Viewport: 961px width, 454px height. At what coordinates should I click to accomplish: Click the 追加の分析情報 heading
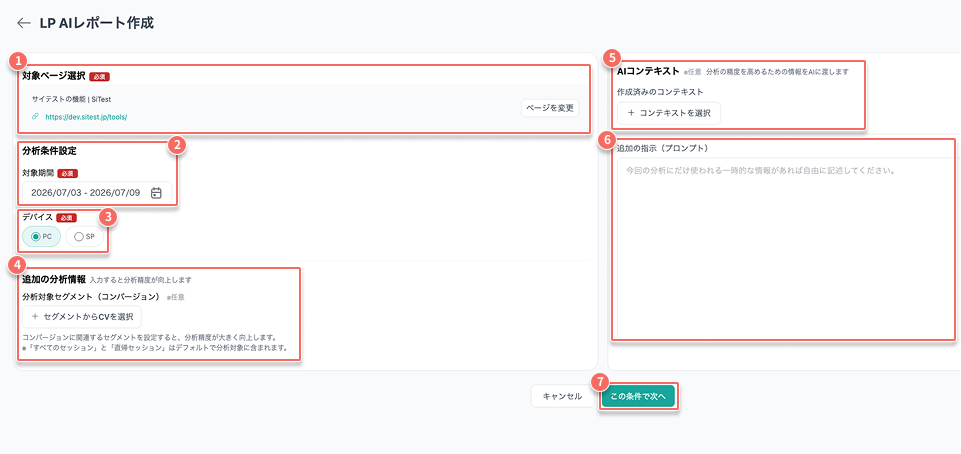click(x=53, y=280)
